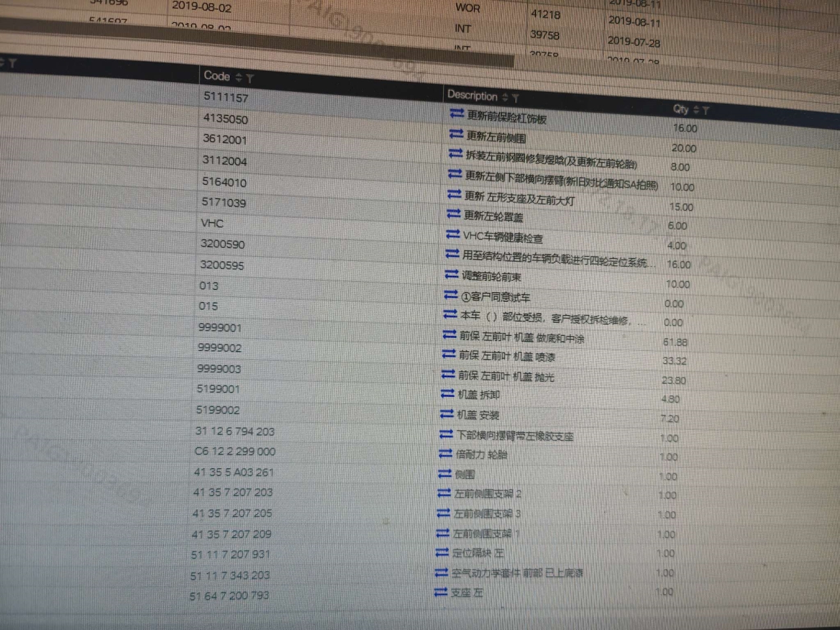Click swap icon beside 调整前轮前束
This screenshot has width=840, height=630.
[451, 274]
